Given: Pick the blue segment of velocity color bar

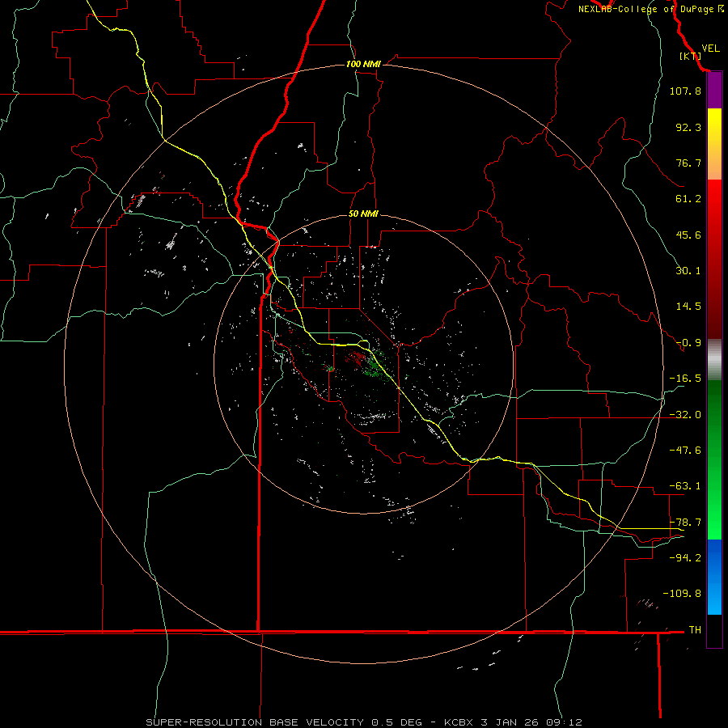Looking at the screenshot, I should click(714, 577).
